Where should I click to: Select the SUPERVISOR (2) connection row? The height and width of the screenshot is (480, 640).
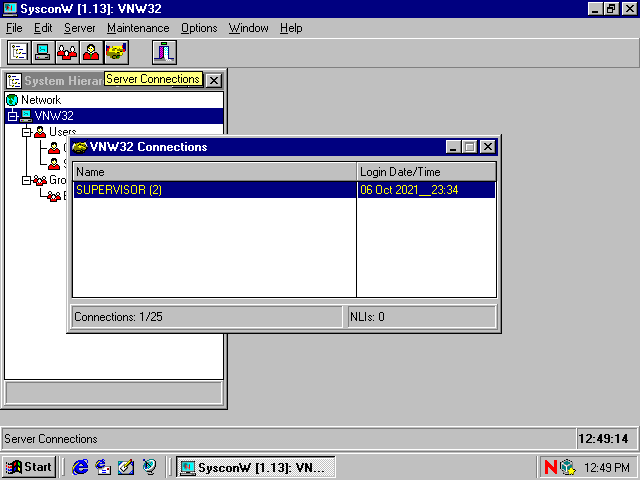coord(215,190)
